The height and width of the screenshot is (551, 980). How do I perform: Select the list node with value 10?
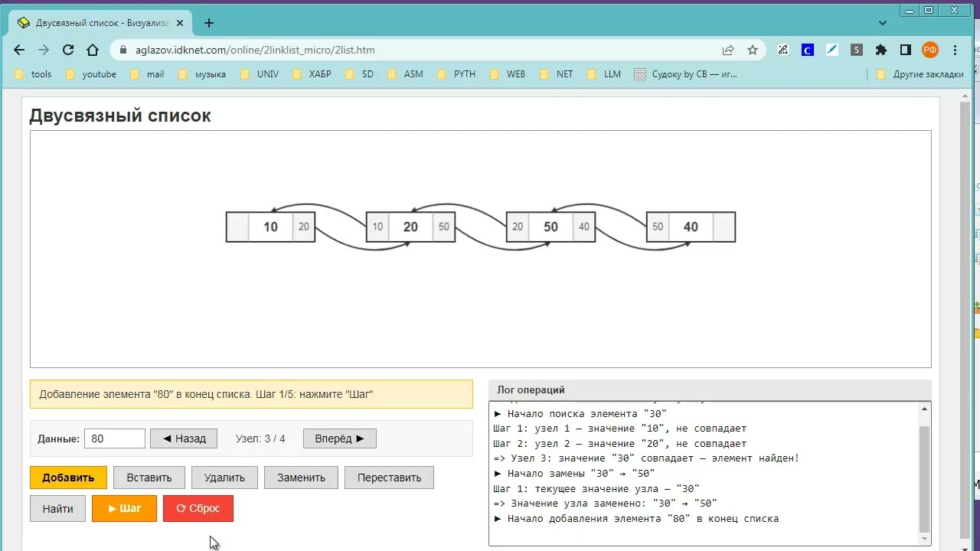(270, 227)
